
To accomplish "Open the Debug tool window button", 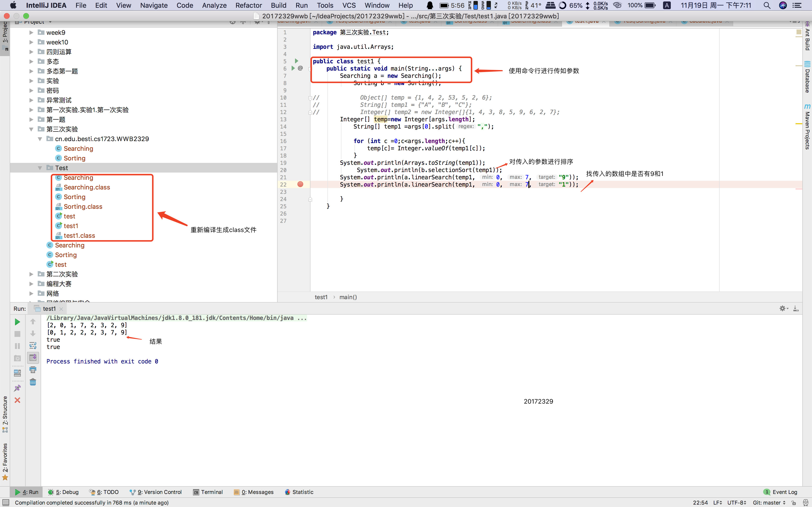I will coord(63,492).
